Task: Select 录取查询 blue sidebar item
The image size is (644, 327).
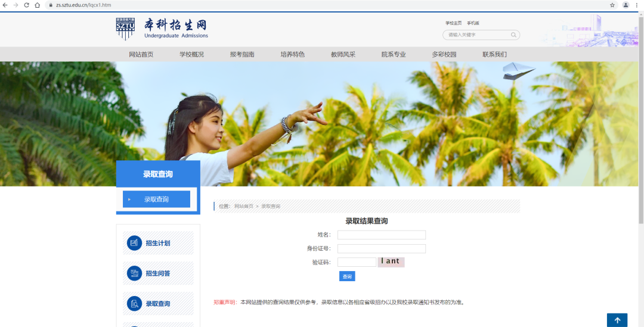Action: point(156,199)
